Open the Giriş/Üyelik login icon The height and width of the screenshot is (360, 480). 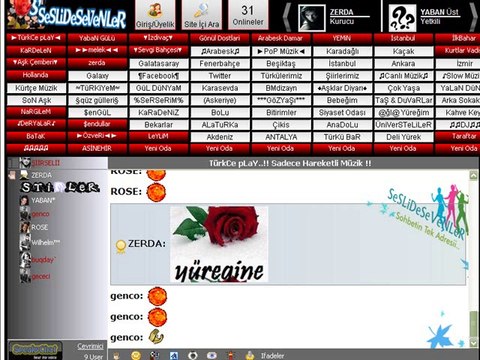[155, 15]
